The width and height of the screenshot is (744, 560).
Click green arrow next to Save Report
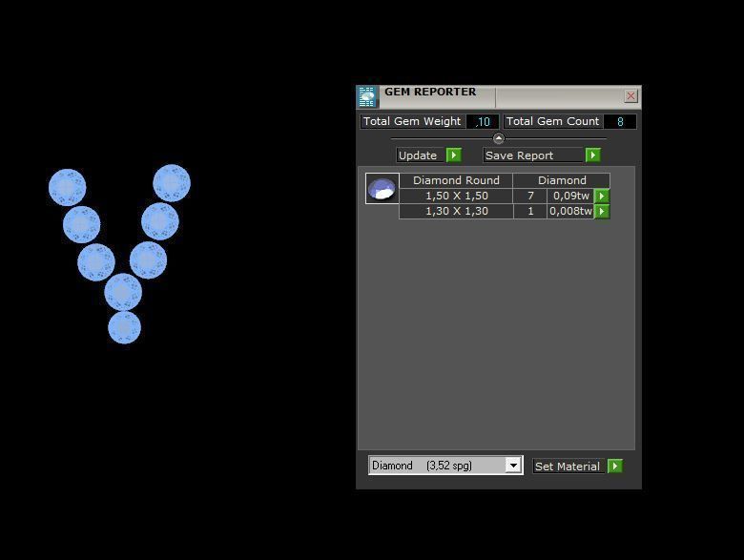pyautogui.click(x=593, y=156)
